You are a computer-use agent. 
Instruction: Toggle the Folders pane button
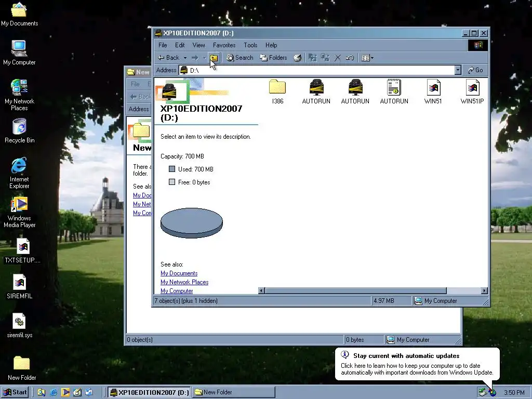(273, 58)
